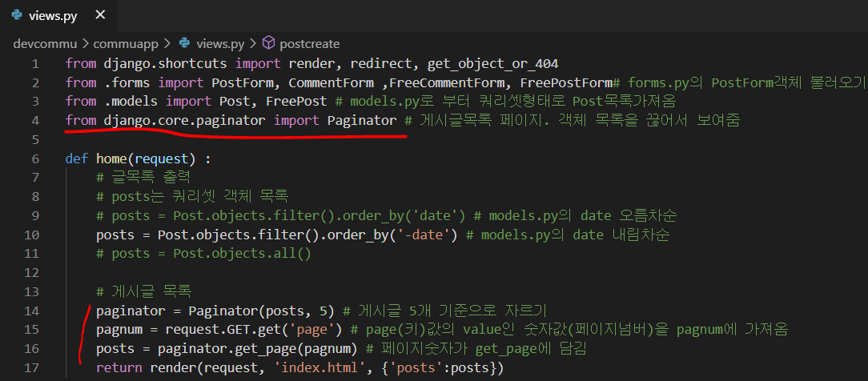Click 'request' parameter on line 6
868x381 pixels.
162,158
